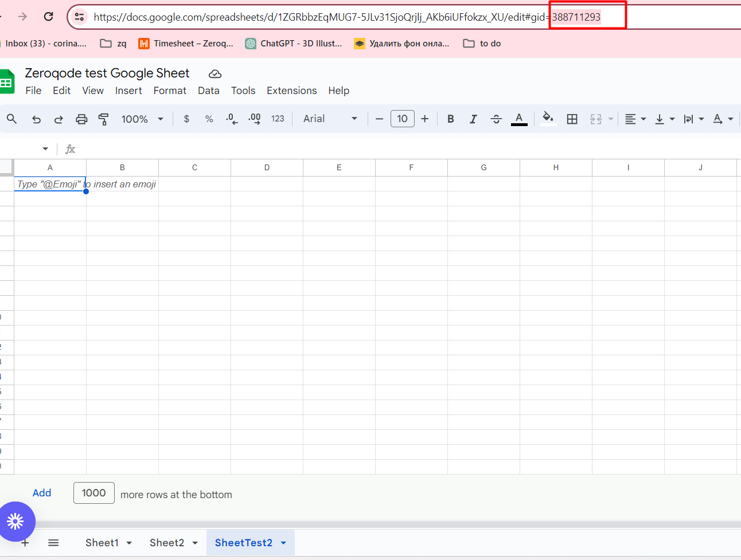Toggle Italic formatting
The width and height of the screenshot is (741, 560).
tap(473, 119)
